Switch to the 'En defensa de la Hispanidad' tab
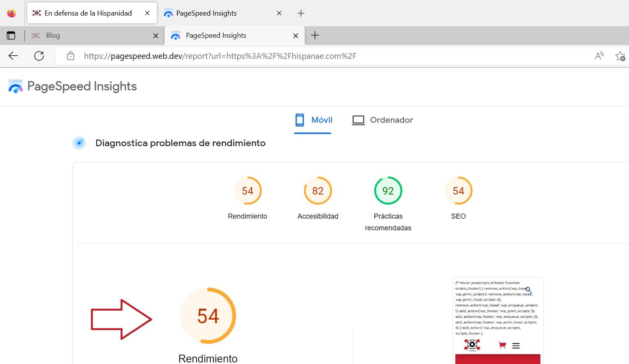 pyautogui.click(x=92, y=13)
